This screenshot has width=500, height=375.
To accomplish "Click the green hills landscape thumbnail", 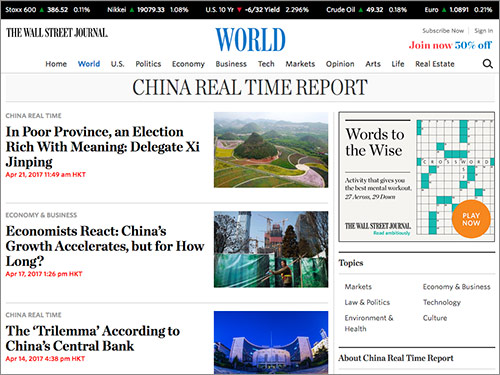I will click(x=271, y=150).
